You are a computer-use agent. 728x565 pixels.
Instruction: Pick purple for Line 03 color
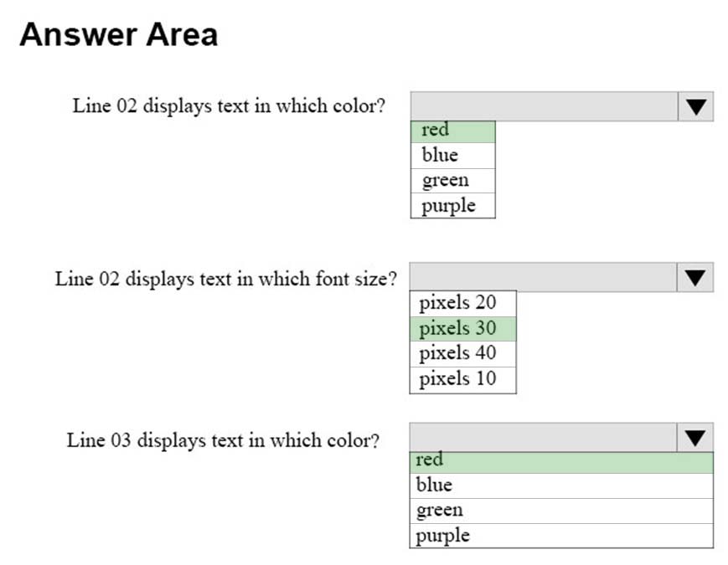561,536
